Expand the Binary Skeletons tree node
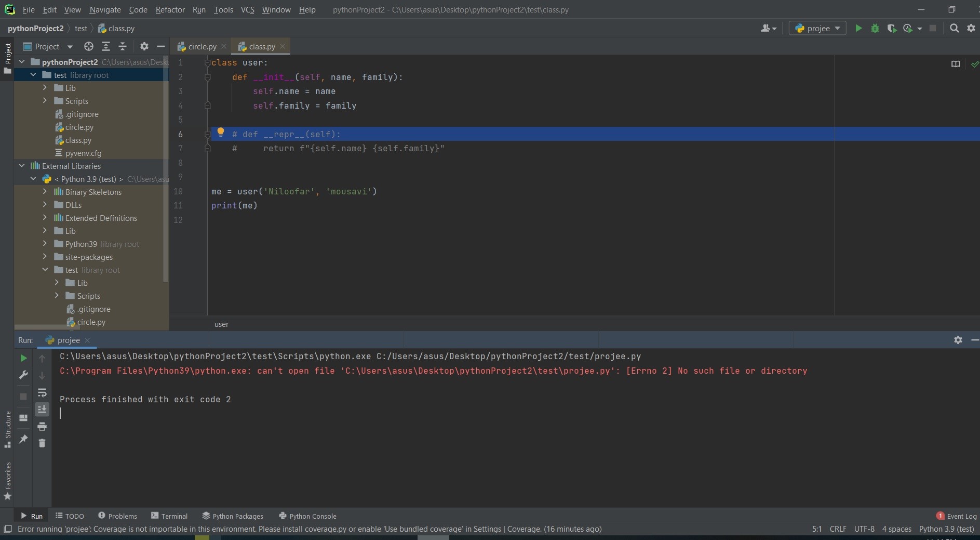 (x=45, y=192)
